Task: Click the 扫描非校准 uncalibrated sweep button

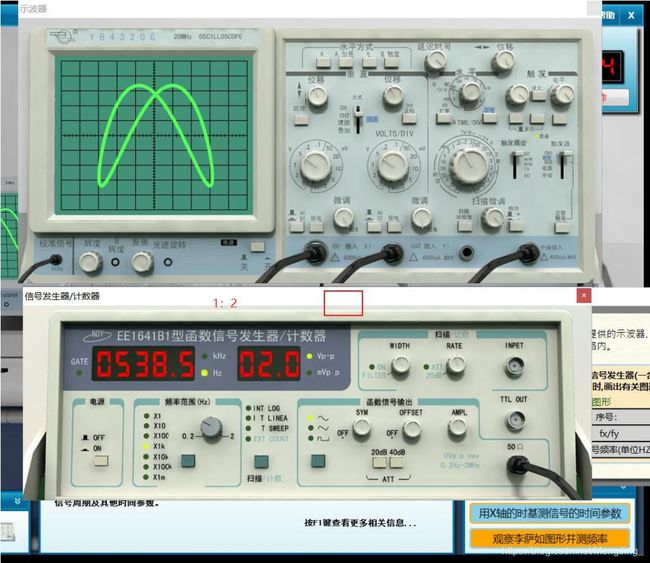Action: pos(464,226)
